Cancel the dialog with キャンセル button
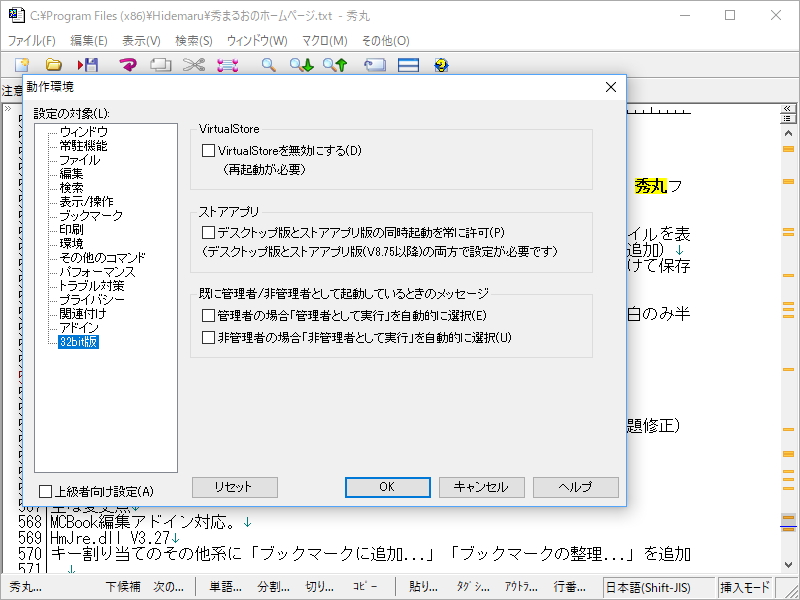Screen dimensions: 800x600 point(481,487)
